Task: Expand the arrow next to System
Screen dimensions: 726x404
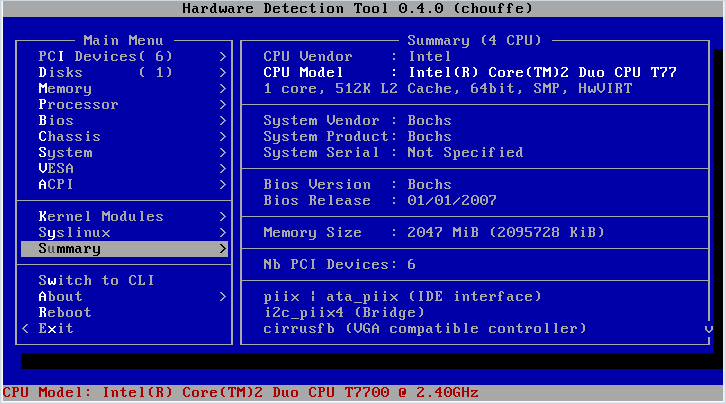Action: pyautogui.click(x=223, y=153)
